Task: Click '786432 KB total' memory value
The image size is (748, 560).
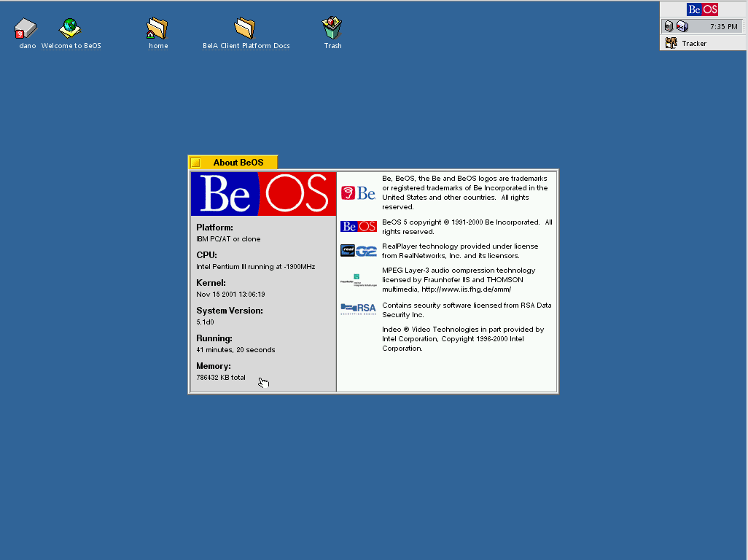Action: [221, 377]
